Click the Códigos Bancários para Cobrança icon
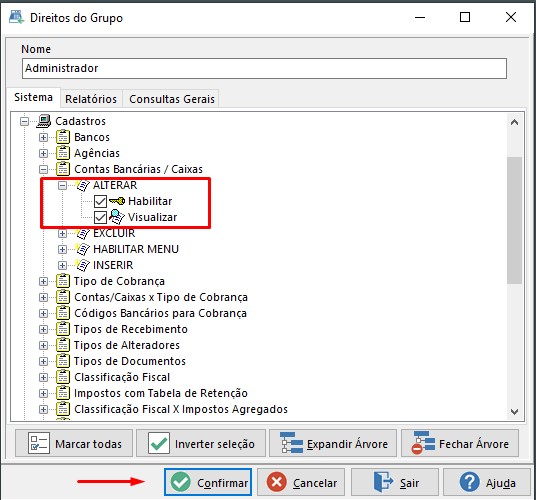Image resolution: width=536 pixels, height=500 pixels. tap(63, 313)
